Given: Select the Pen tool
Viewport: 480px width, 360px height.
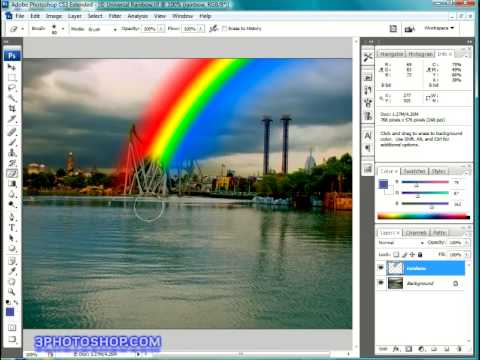Looking at the screenshot, I should click(12, 217).
